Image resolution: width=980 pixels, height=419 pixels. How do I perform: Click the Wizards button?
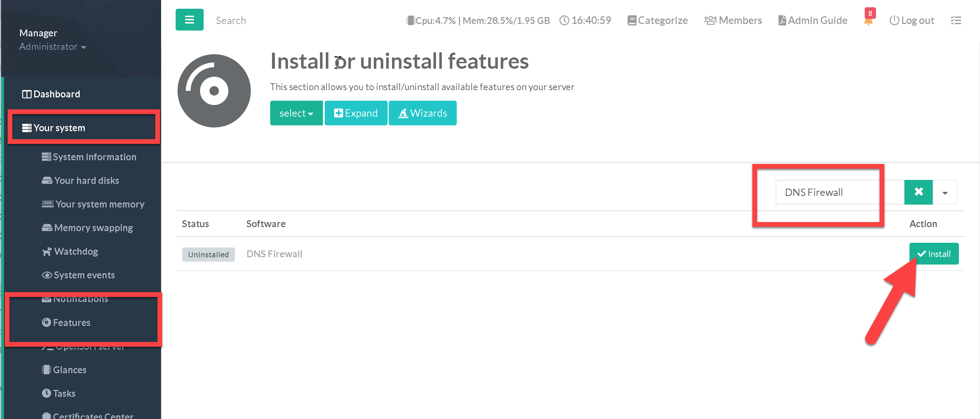point(422,113)
